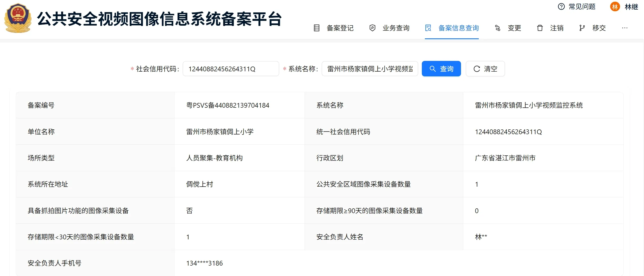The height and width of the screenshot is (276, 644).
Task: Click address value 倜傥上村
Action: 200,184
